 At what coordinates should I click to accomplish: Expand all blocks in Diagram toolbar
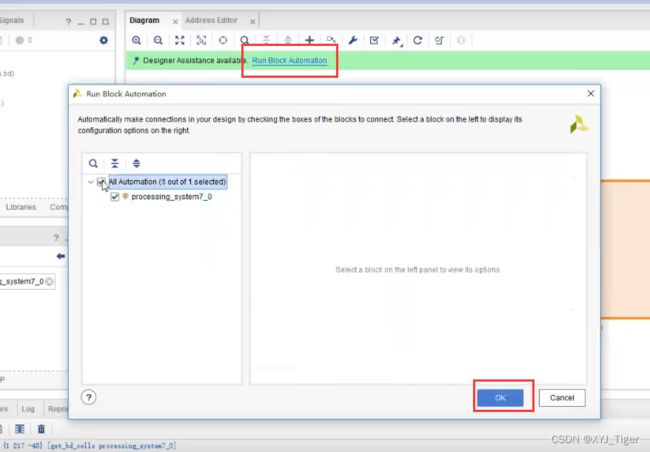(x=288, y=40)
